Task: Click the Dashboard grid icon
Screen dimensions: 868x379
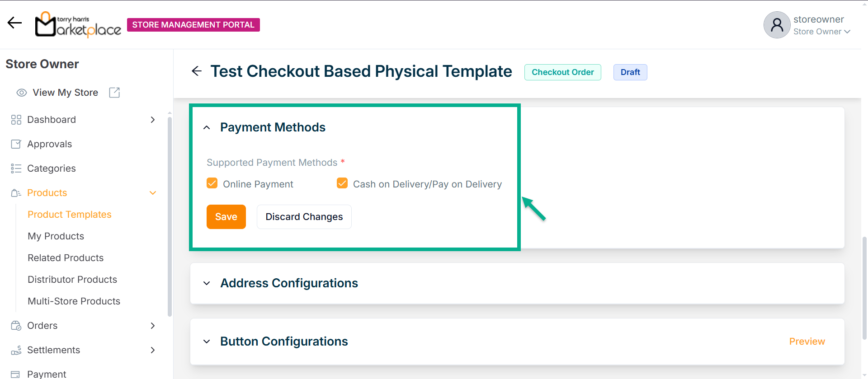Action: point(16,120)
